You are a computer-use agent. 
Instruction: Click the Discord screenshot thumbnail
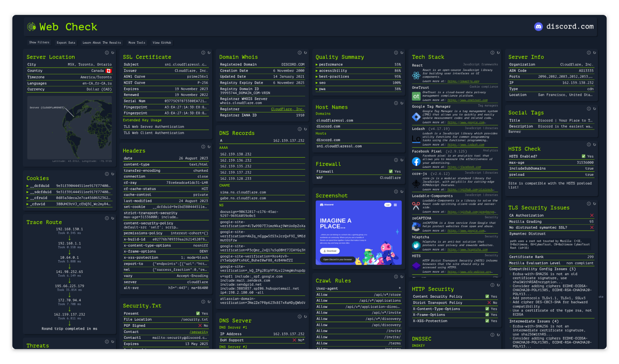358,232
